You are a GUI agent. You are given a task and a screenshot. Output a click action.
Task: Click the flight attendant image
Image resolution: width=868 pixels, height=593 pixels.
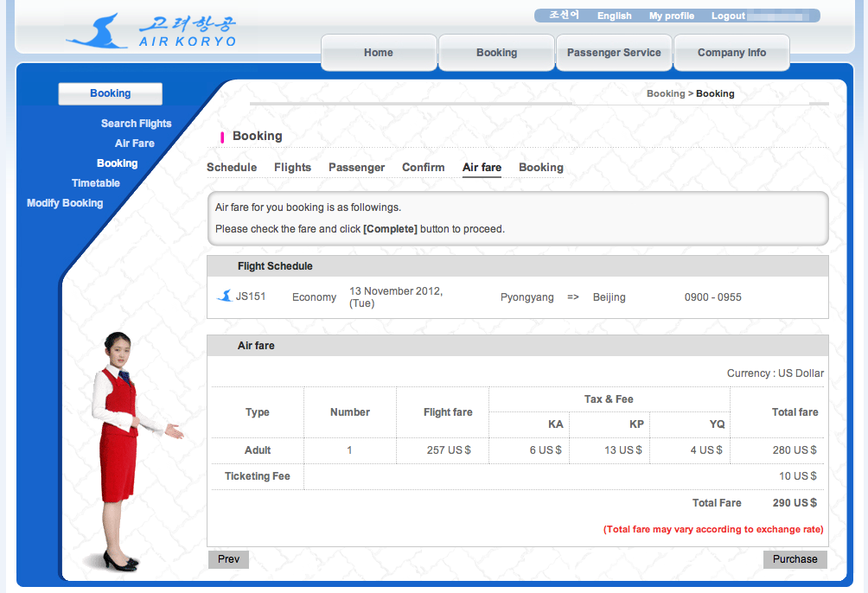126,450
